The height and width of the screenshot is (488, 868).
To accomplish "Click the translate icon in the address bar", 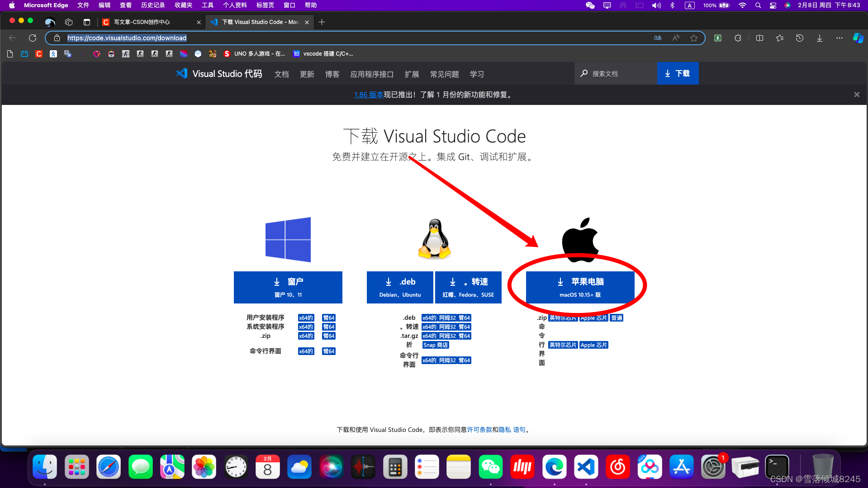I will pyautogui.click(x=658, y=38).
